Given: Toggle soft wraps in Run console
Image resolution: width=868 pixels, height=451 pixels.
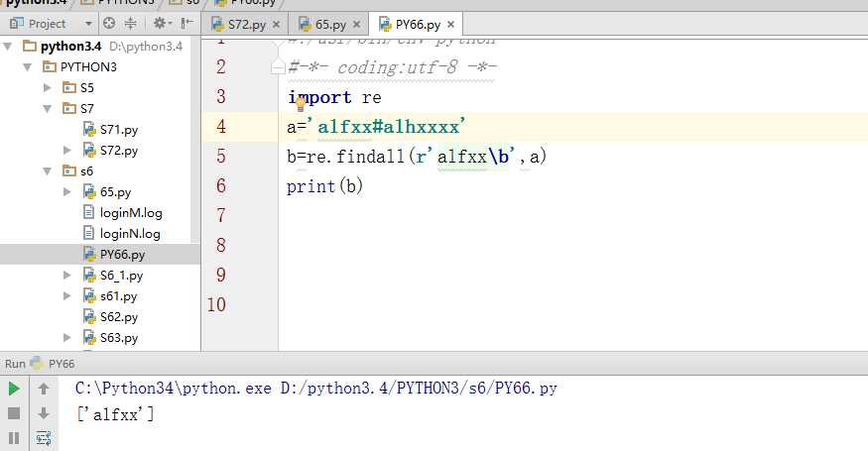Looking at the screenshot, I should click(x=44, y=438).
